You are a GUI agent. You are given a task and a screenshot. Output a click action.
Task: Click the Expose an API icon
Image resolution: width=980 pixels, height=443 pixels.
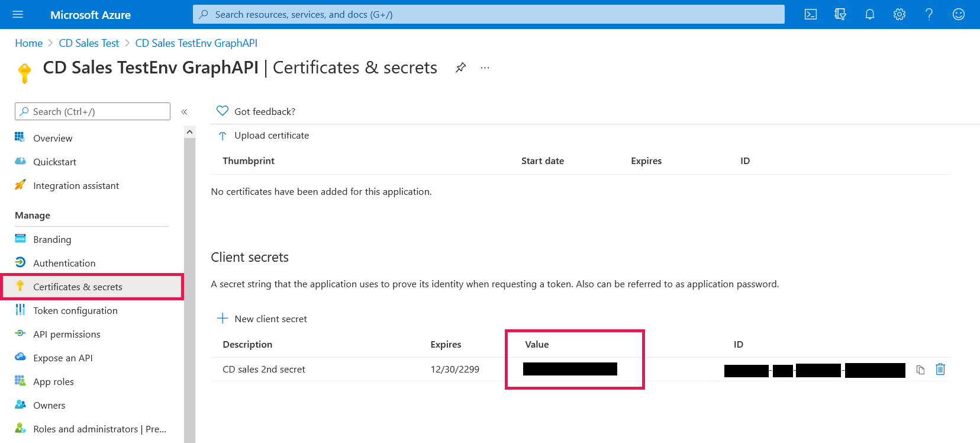pos(20,357)
